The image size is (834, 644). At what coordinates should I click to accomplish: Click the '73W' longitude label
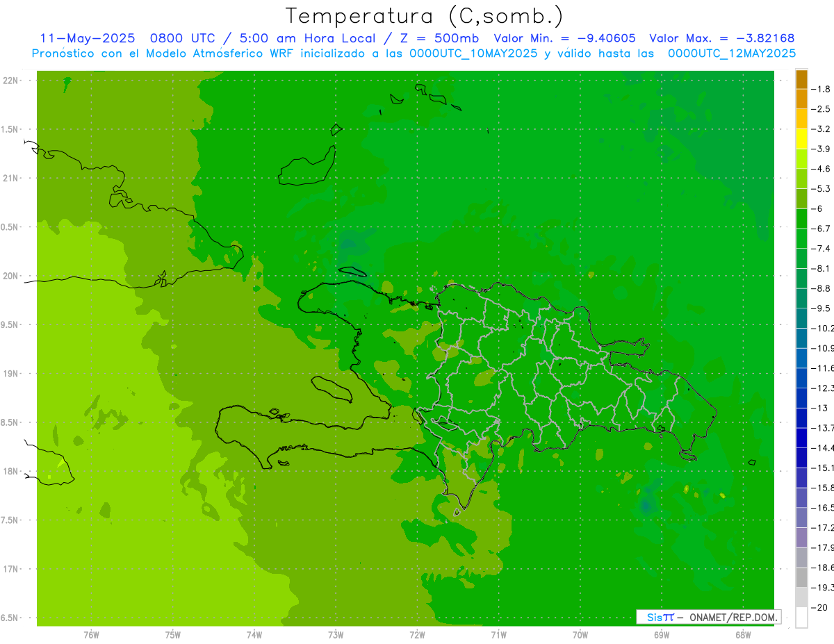point(336,634)
